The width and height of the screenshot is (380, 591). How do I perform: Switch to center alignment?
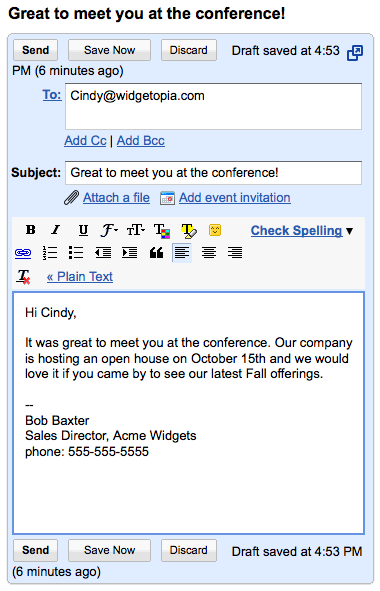point(208,253)
